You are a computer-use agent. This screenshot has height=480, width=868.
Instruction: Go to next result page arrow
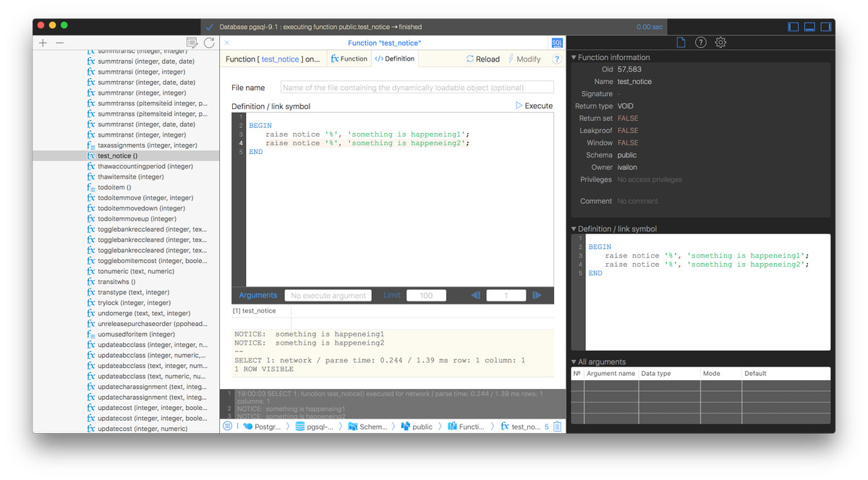[x=537, y=296]
